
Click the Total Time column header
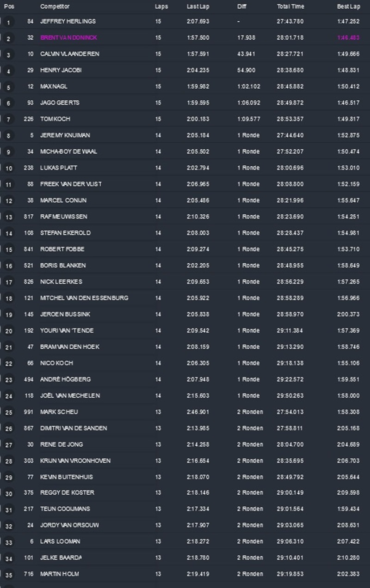point(290,7)
